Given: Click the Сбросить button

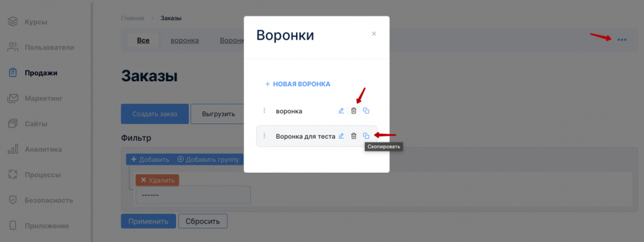Looking at the screenshot, I should click(203, 221).
